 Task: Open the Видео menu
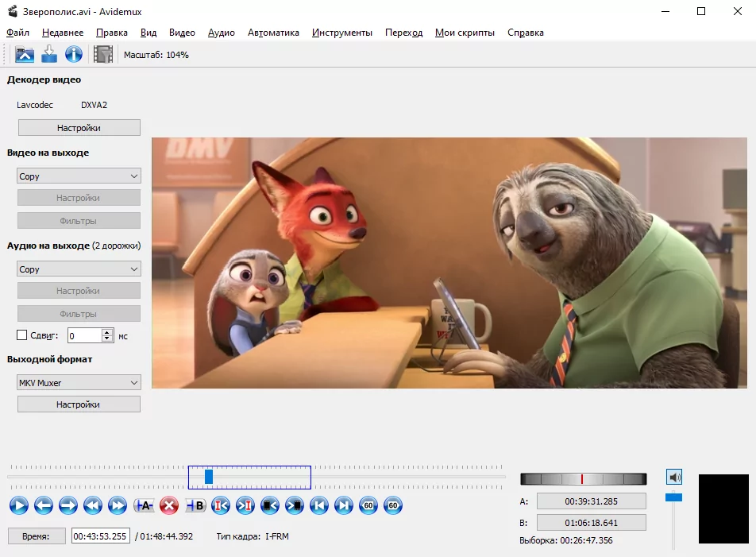coord(183,33)
